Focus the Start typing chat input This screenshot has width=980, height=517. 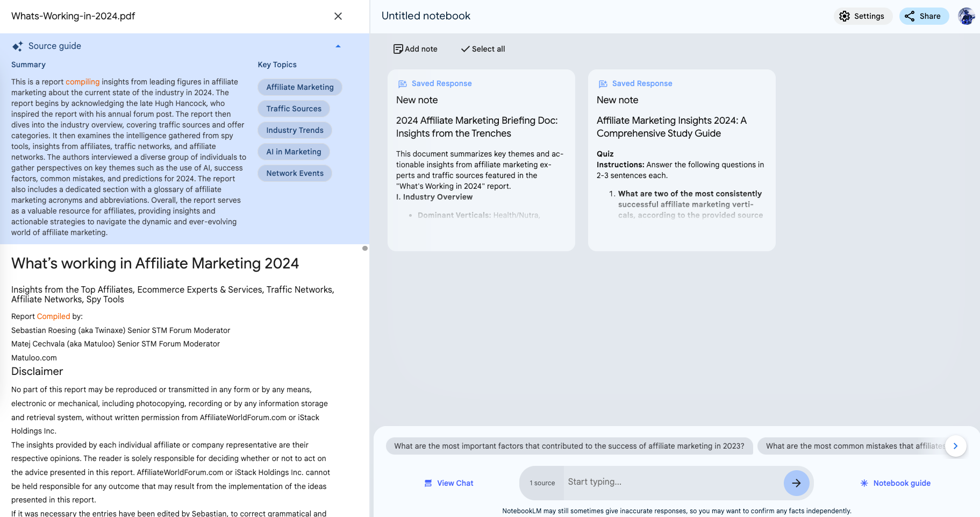(x=672, y=482)
